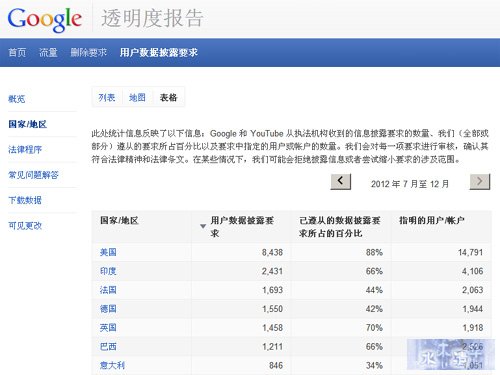Viewport: 500px width, 375px height.
Task: Click the 1,918 accounts cell
Action: 473,328
